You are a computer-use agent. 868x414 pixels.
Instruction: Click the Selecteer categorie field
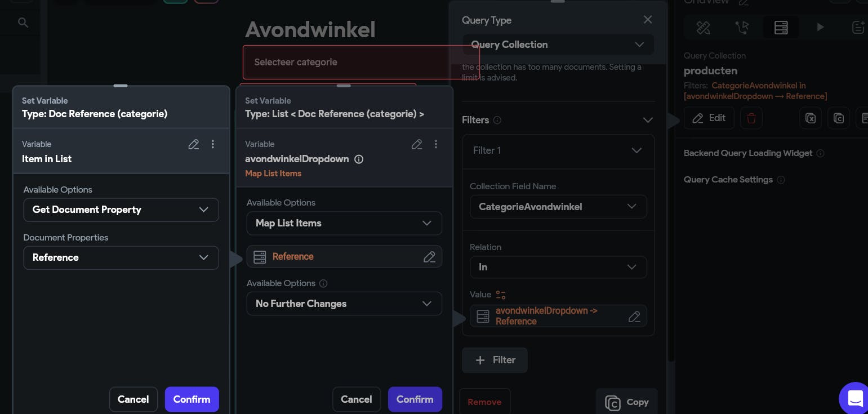point(360,62)
